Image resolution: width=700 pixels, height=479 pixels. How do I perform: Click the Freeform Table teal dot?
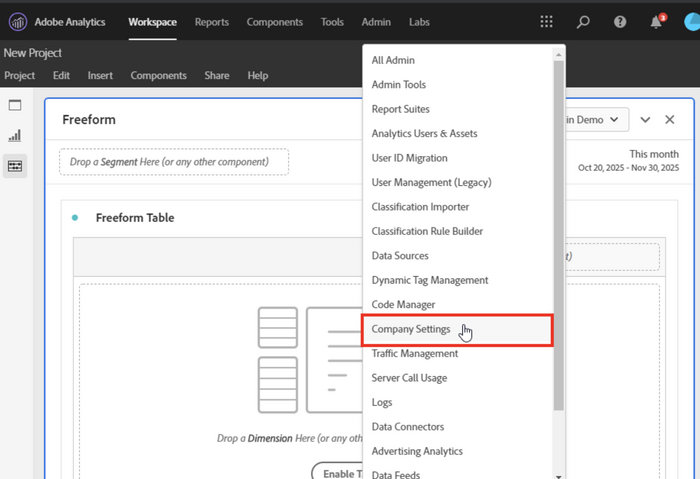[75, 218]
